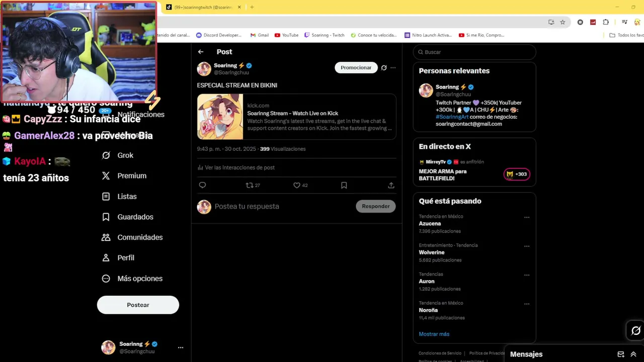Open a new browser tab with plus

(252, 7)
